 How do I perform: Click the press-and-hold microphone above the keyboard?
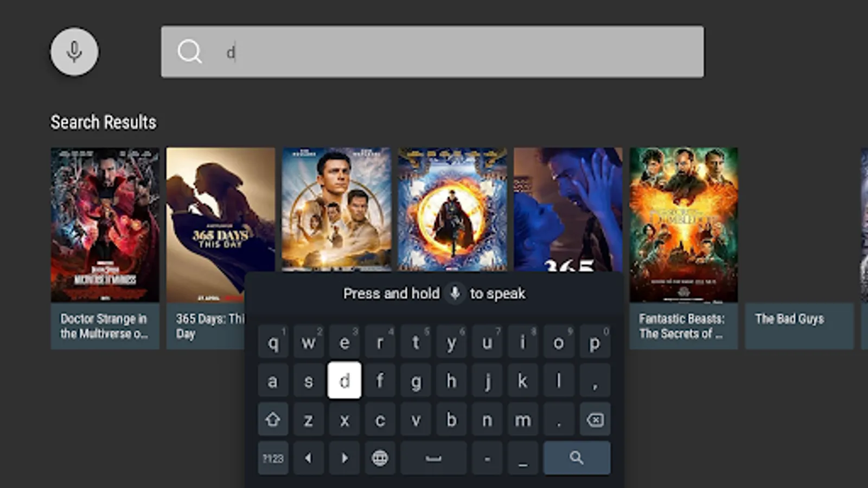[x=455, y=293]
